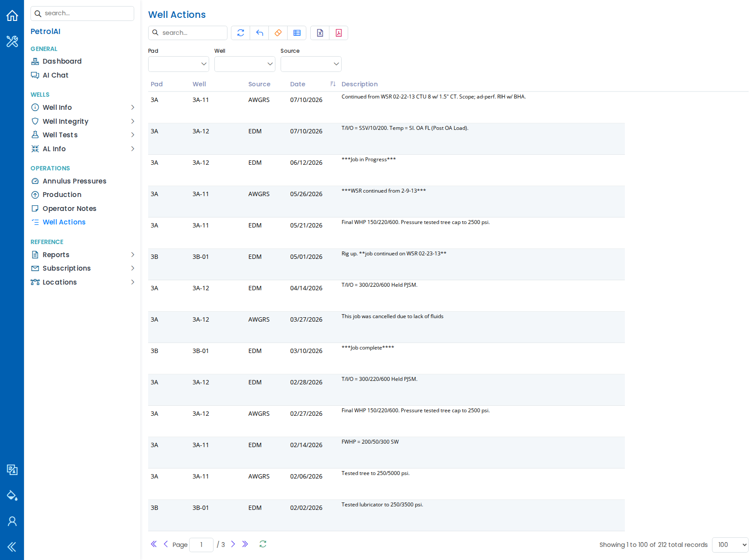Click the eraser clear-filters icon
Screen dimensions: 756x560
click(278, 33)
